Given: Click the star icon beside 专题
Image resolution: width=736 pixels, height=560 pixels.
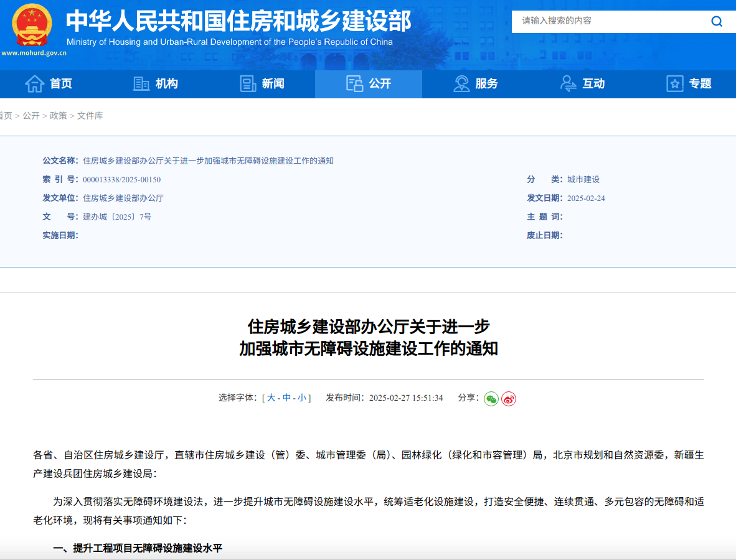Looking at the screenshot, I should click(x=675, y=84).
